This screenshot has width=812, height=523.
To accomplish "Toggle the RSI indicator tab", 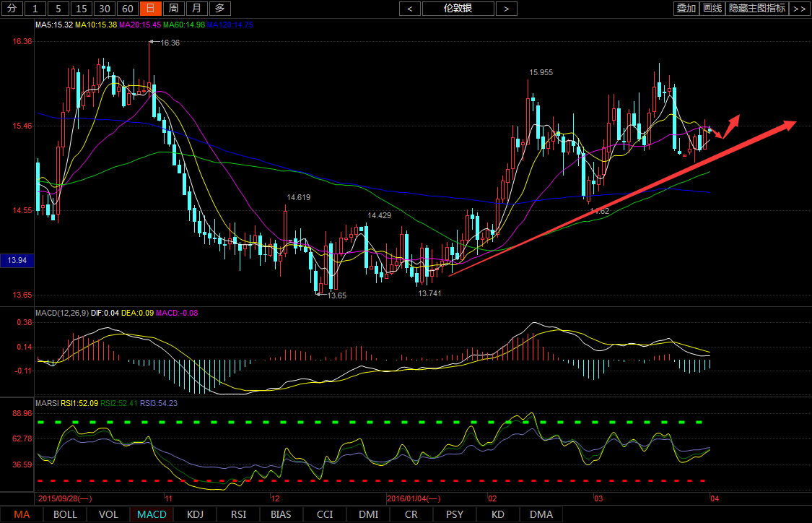I will point(238,514).
